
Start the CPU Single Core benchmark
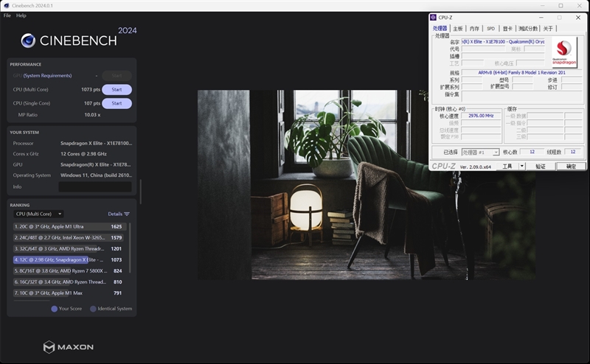point(117,103)
